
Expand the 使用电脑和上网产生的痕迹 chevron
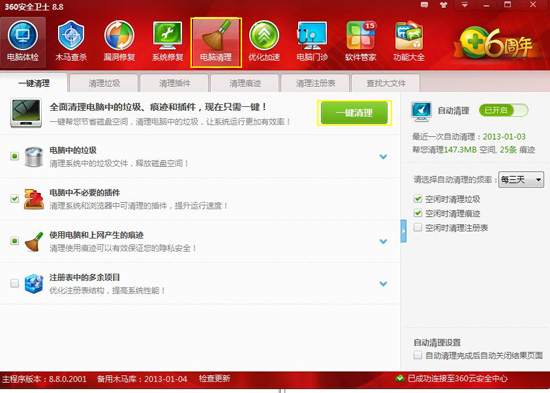[x=383, y=241]
